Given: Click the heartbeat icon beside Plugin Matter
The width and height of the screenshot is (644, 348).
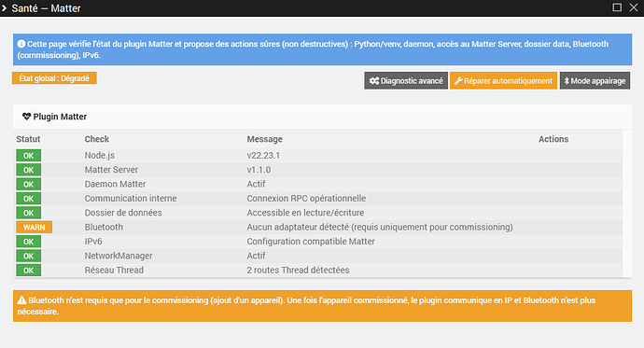Looking at the screenshot, I should [27, 117].
